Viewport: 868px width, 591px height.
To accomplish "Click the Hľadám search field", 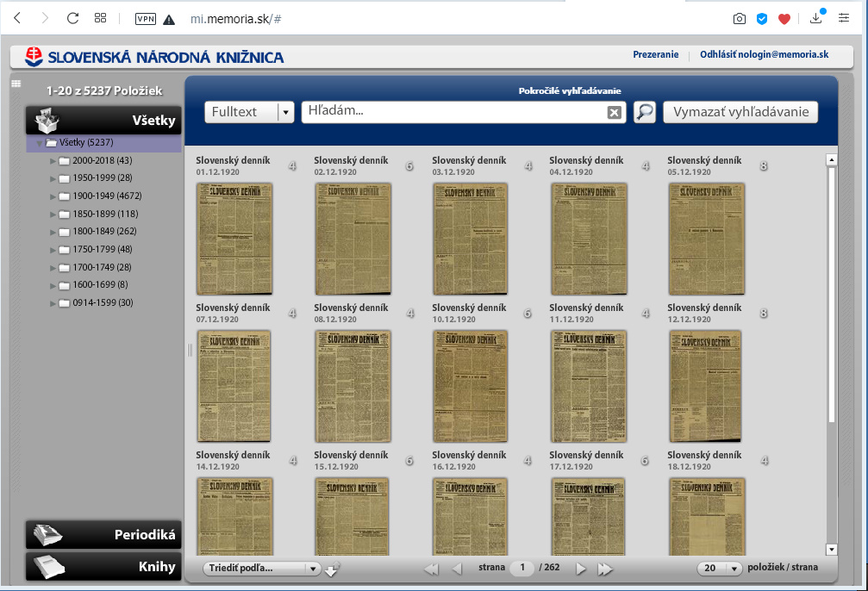I will pyautogui.click(x=454, y=112).
